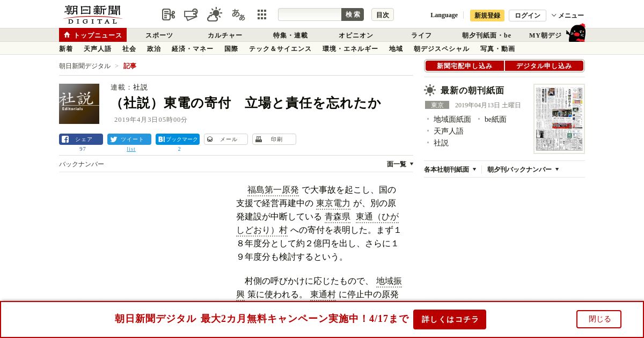Click the 新規登録 sign-up button
The height and width of the screenshot is (338, 644).
tap(487, 15)
